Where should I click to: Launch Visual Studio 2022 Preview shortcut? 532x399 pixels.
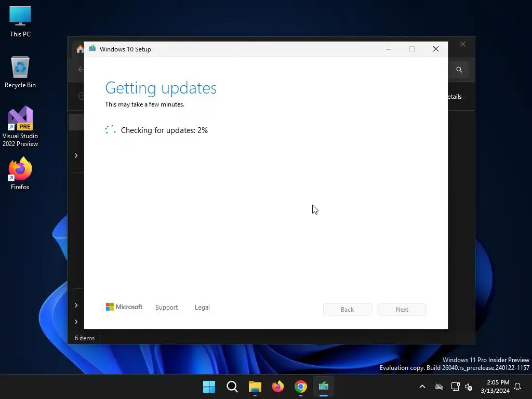[x=20, y=127]
